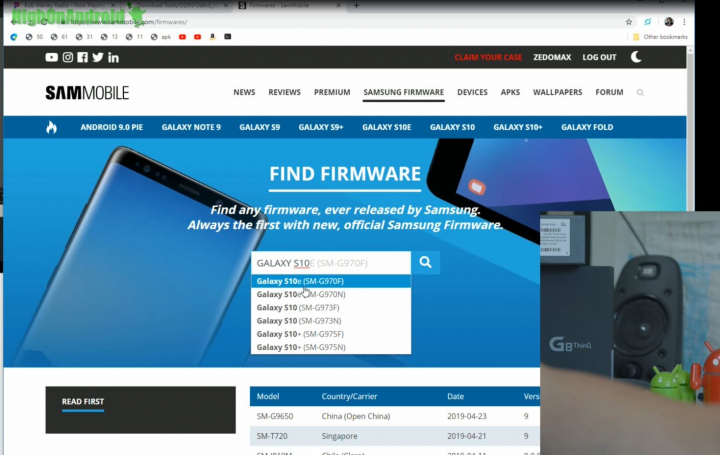Select Galaxy S10 (SM-G973N) suggestion

[331, 321]
